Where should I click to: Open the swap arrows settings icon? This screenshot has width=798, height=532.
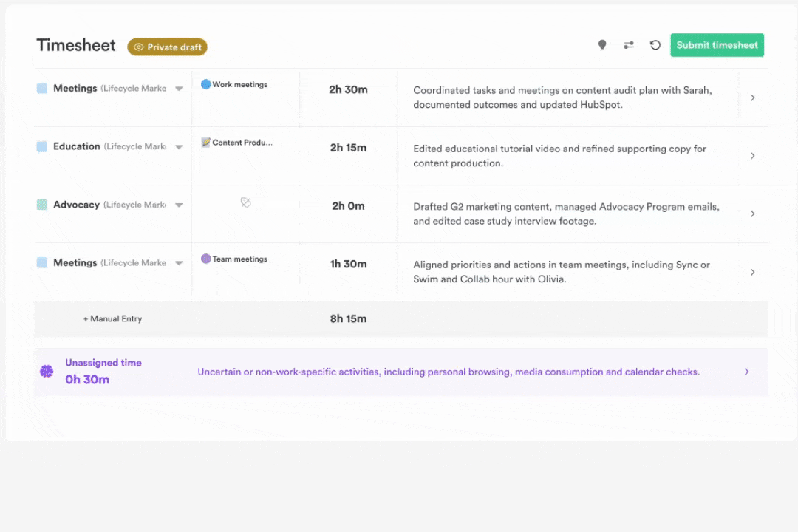[629, 45]
